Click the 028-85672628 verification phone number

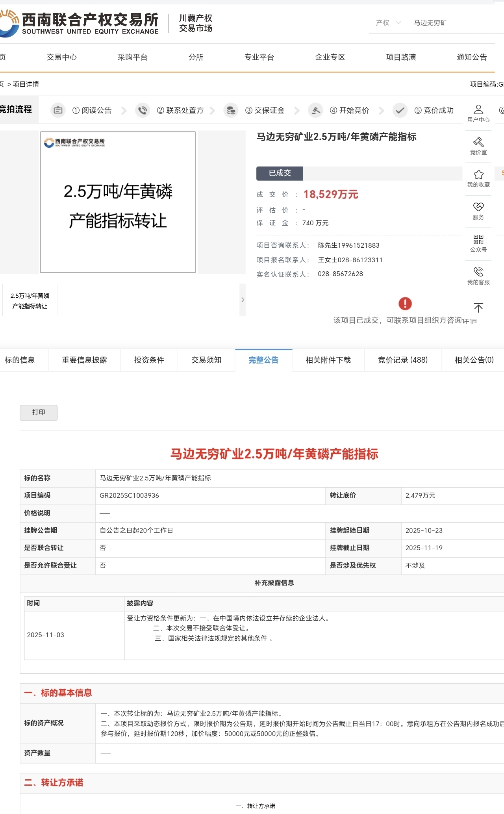(340, 274)
